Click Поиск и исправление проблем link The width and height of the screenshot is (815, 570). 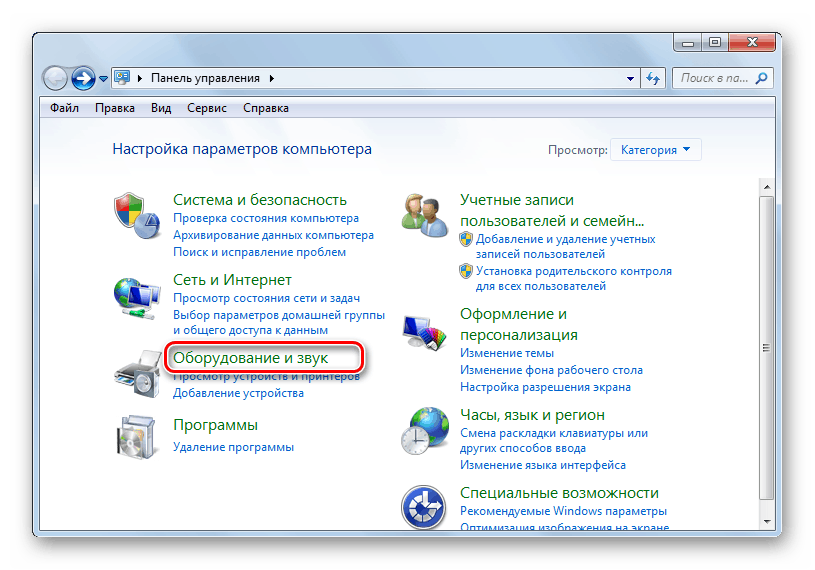pos(259,252)
